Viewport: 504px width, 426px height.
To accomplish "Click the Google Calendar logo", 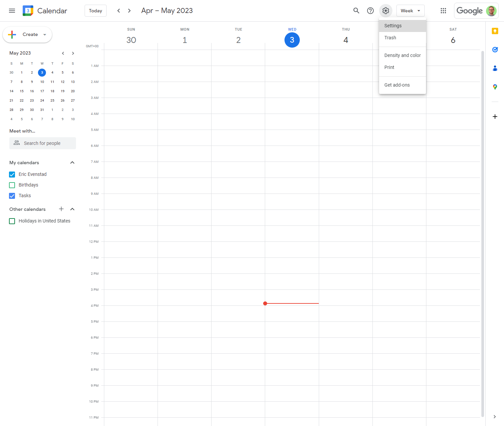I will [28, 11].
